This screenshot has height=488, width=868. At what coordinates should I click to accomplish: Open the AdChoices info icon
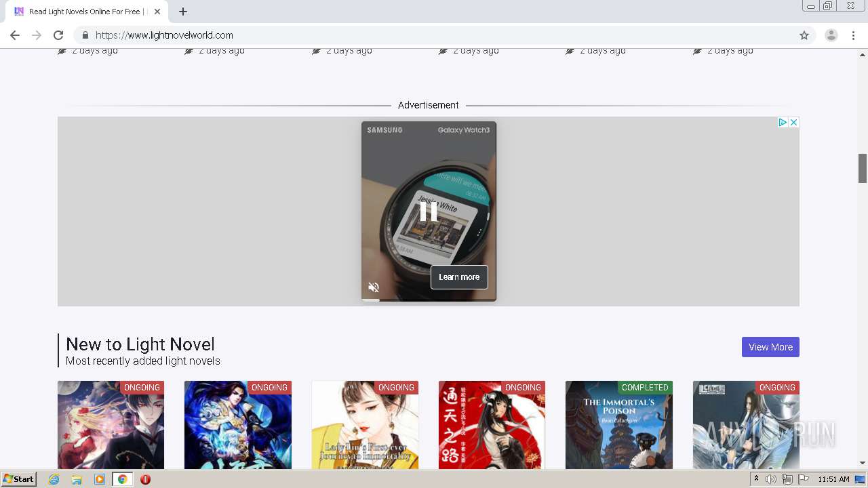pyautogui.click(x=782, y=122)
